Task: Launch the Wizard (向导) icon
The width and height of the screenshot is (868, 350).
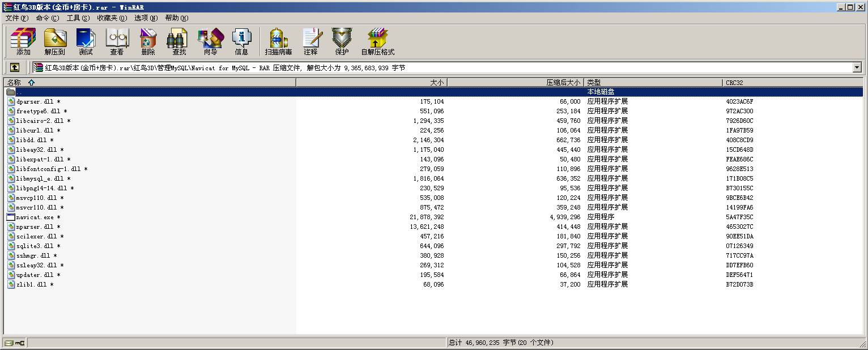Action: (210, 42)
